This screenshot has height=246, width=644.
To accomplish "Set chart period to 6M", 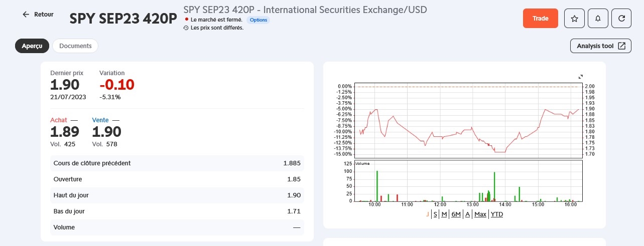I will (456, 214).
